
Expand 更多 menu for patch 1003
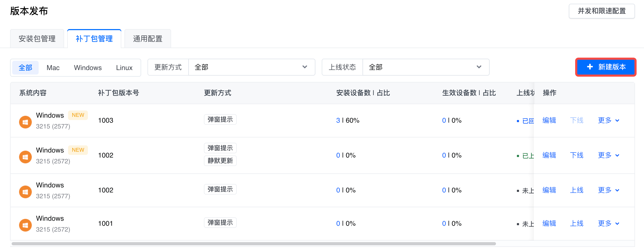(608, 121)
